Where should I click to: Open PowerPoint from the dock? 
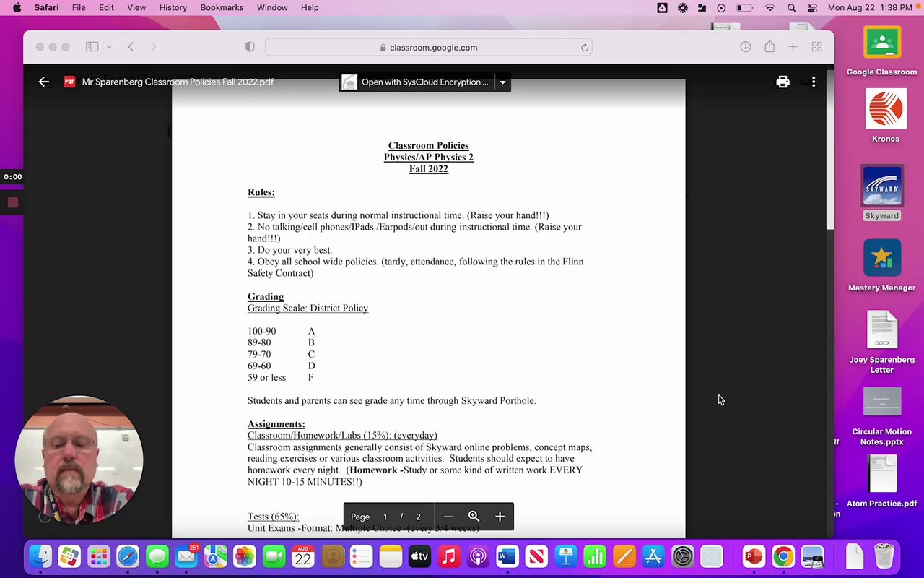pyautogui.click(x=753, y=557)
